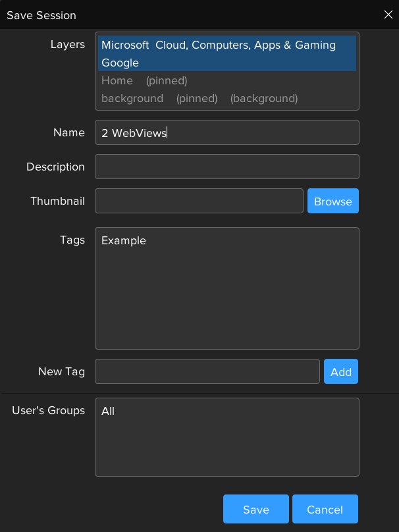Click the User's Groups label
The width and height of the screenshot is (399, 532).
click(x=48, y=411)
